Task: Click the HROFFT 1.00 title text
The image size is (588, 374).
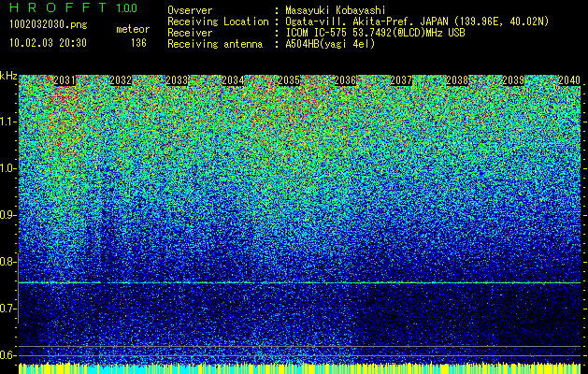Action: coord(74,7)
